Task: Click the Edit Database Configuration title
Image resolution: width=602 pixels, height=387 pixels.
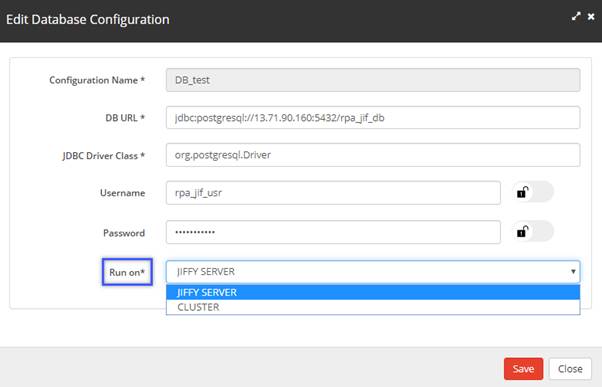Action: pos(88,19)
